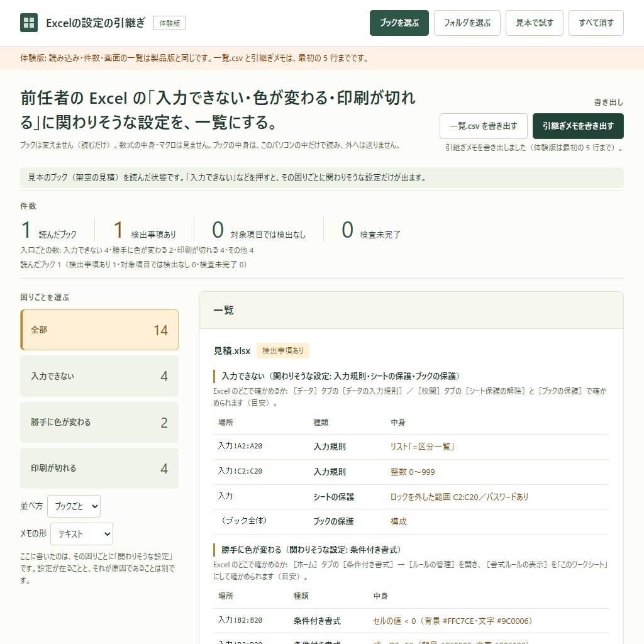Click the cell 入力!B2:B20
The width and height of the screenshot is (644, 644).
[x=240, y=620]
